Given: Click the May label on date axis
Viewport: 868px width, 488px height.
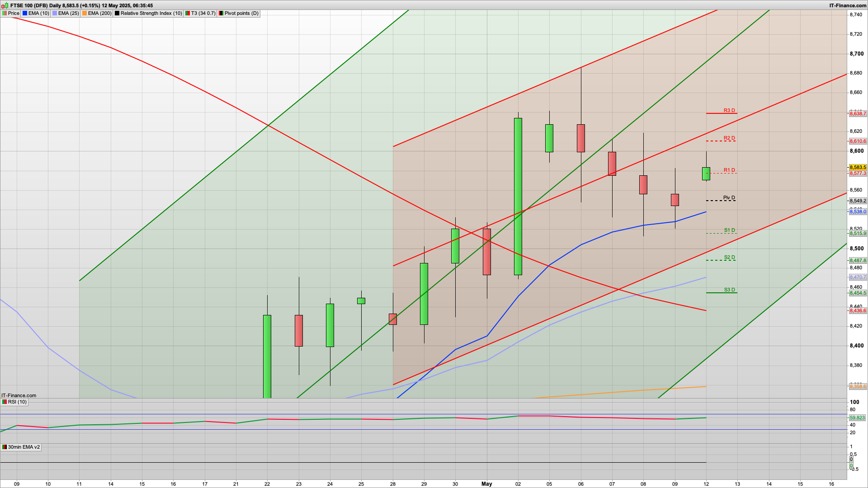Looking at the screenshot, I should pos(486,483).
